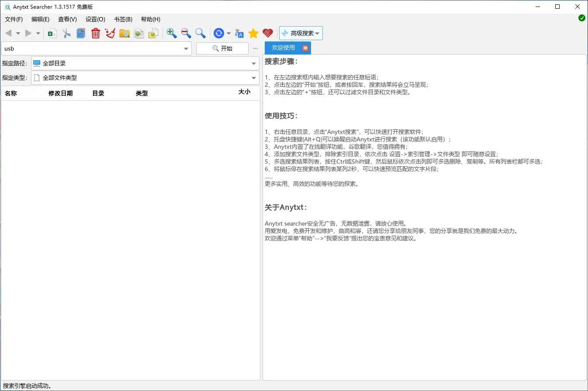Sort by the 目录 column header
588x391 pixels.
point(98,93)
